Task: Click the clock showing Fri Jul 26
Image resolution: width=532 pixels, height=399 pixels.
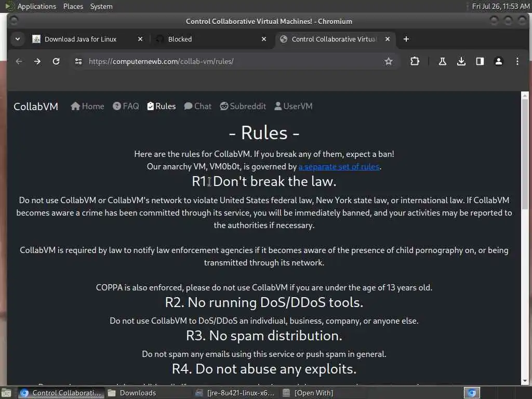Action: [x=501, y=6]
